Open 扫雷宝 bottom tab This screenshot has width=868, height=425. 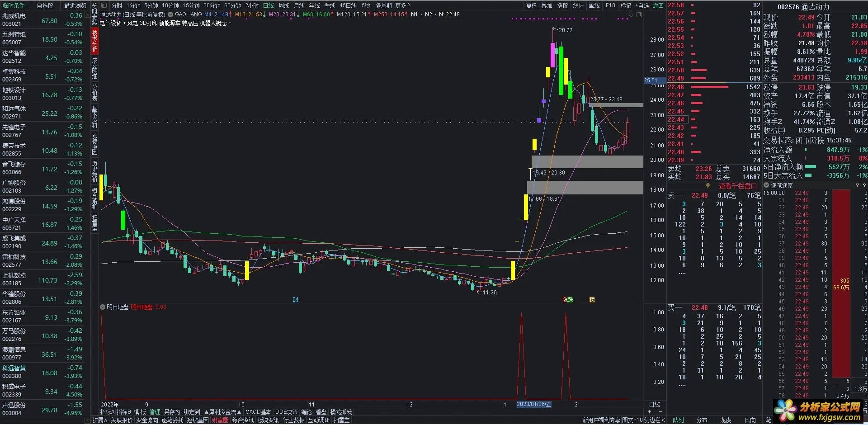(341, 420)
